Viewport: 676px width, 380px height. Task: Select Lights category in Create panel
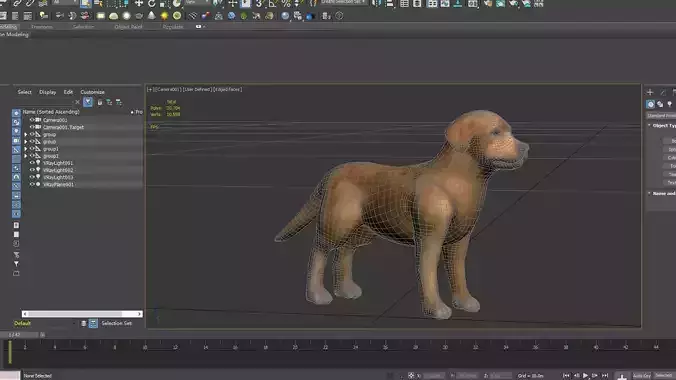point(670,104)
